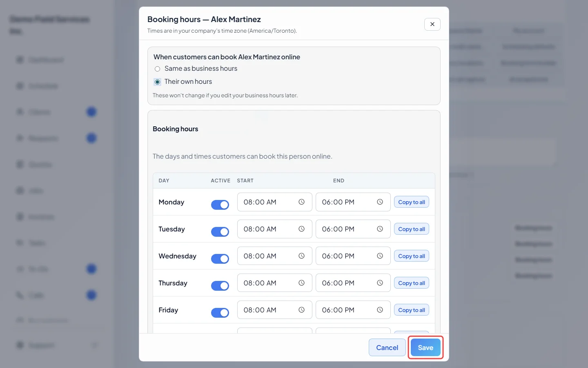Open the clock picker for Friday start time
This screenshot has height=368, width=588.
pyautogui.click(x=301, y=310)
